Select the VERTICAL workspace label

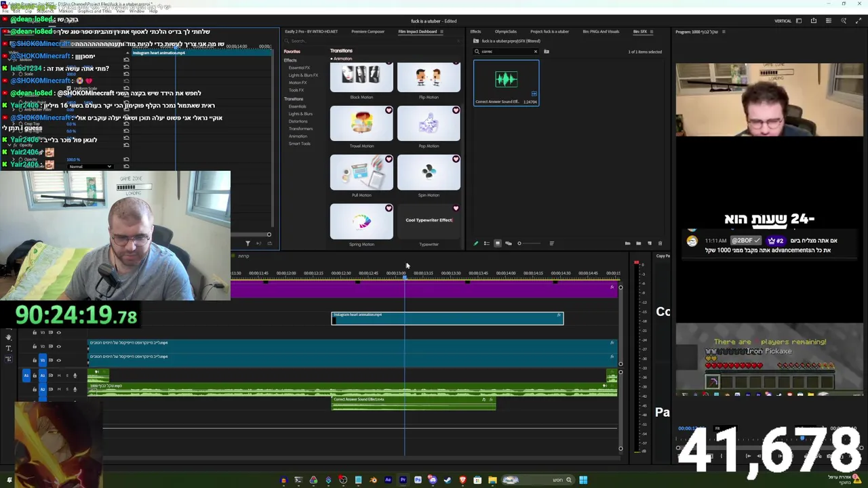coord(783,21)
